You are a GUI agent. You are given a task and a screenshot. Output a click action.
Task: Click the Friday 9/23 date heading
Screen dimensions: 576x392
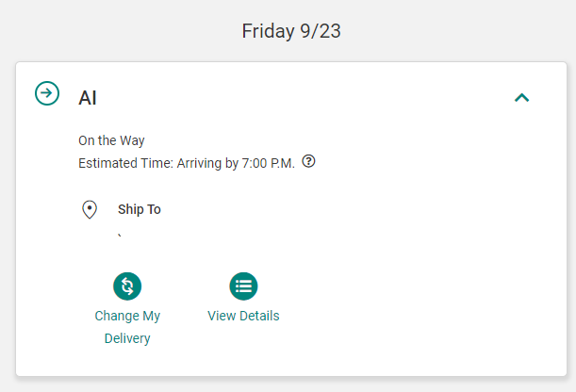(x=290, y=31)
